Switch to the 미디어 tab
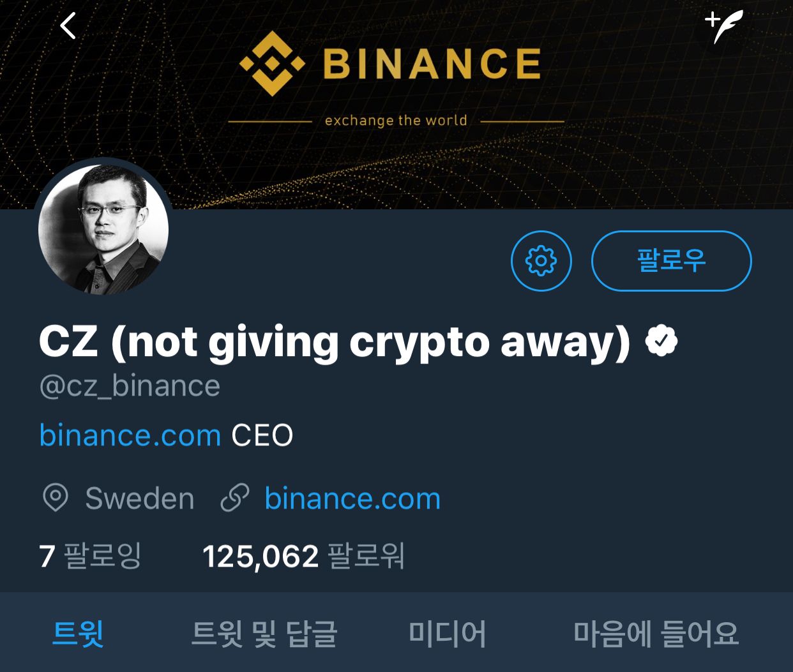Viewport: 793px width, 672px height. (448, 633)
